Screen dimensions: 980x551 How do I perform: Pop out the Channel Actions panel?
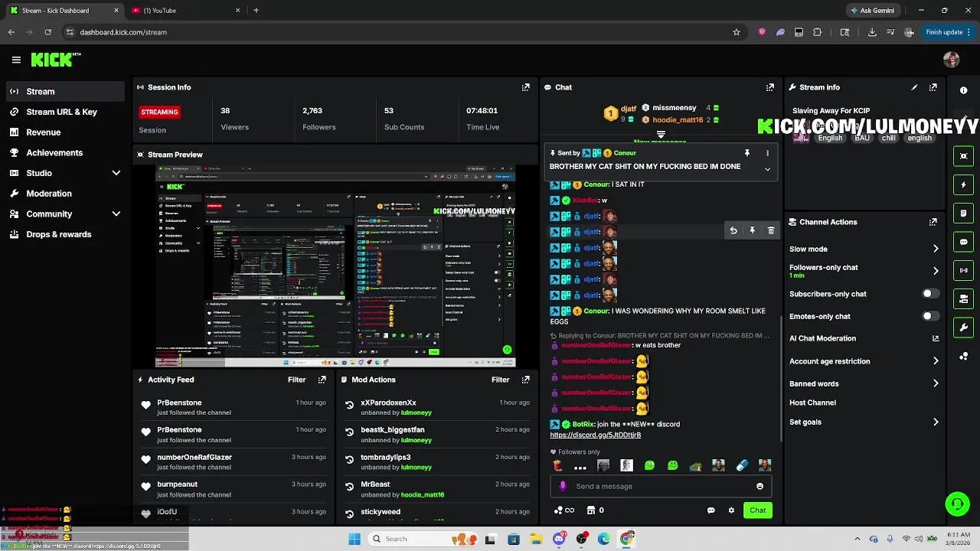pos(933,222)
